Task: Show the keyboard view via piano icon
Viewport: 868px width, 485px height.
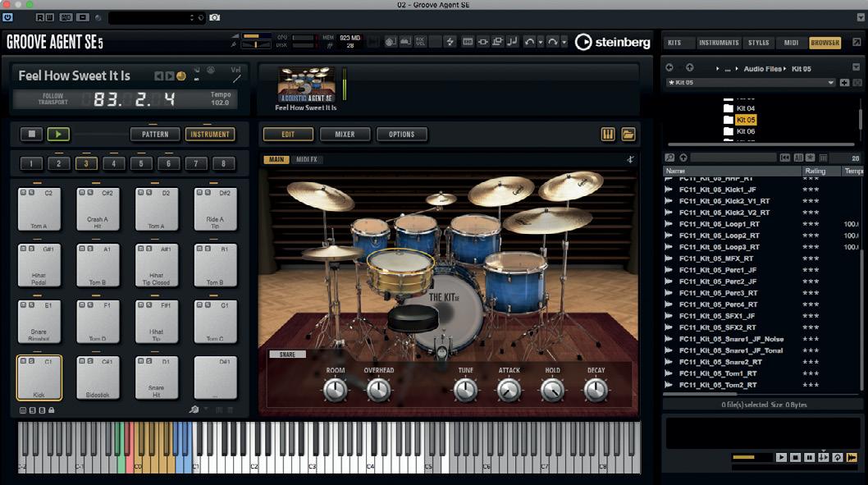Action: pyautogui.click(x=608, y=135)
